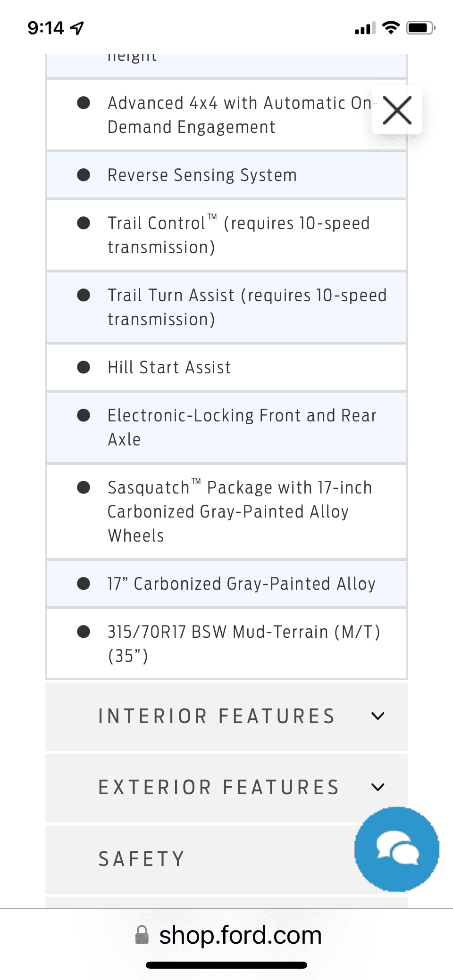Open the Exterior Features heading
Image resolution: width=453 pixels, height=980 pixels.
219,787
